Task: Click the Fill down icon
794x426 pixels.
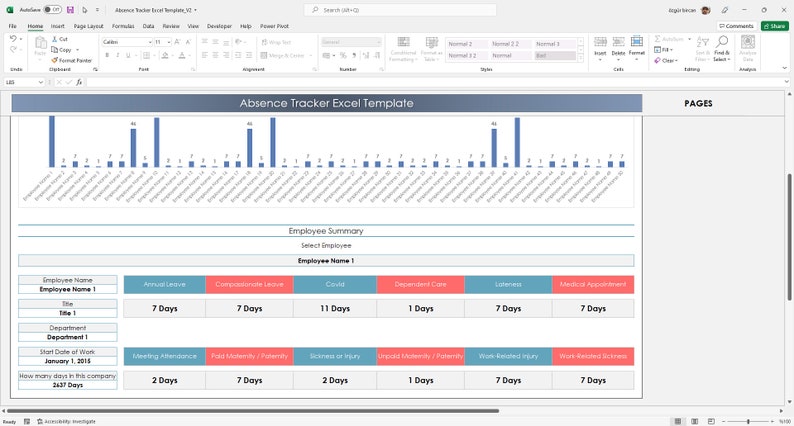Action: pos(657,50)
